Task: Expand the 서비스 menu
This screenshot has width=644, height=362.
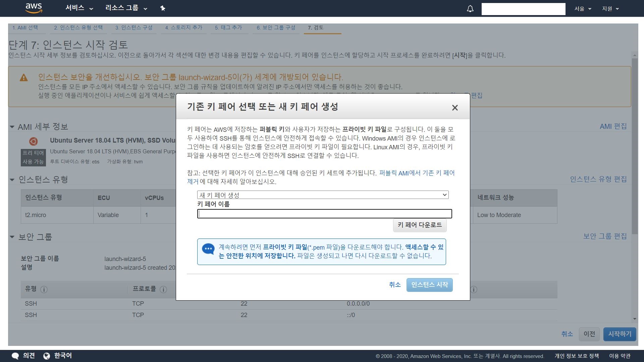Action: 79,8
